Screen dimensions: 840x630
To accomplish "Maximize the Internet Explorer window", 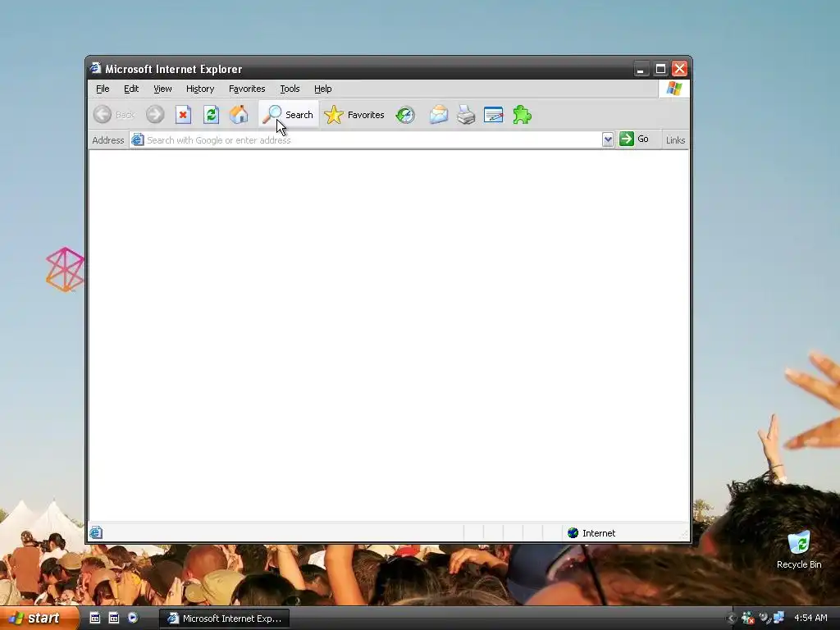I will tap(660, 69).
